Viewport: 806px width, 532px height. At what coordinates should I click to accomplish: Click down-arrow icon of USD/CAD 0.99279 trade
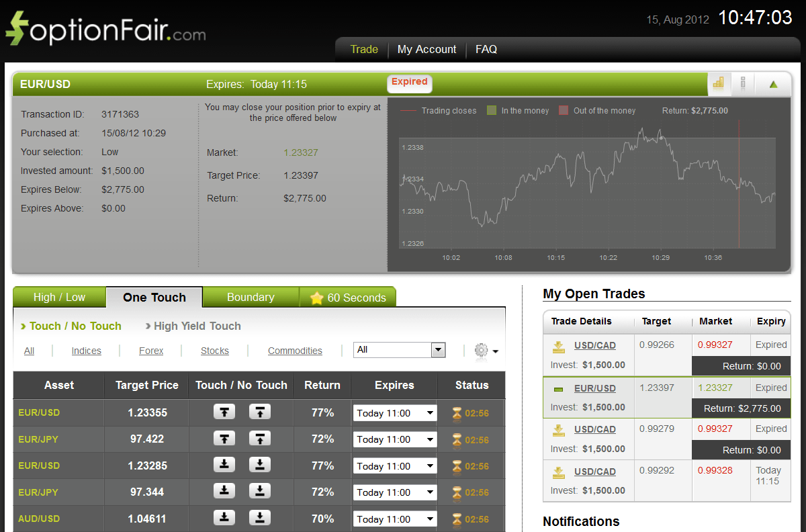[x=559, y=430]
